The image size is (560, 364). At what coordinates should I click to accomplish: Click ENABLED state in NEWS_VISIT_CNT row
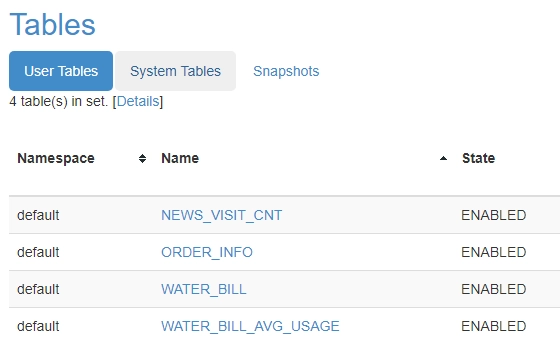[494, 215]
